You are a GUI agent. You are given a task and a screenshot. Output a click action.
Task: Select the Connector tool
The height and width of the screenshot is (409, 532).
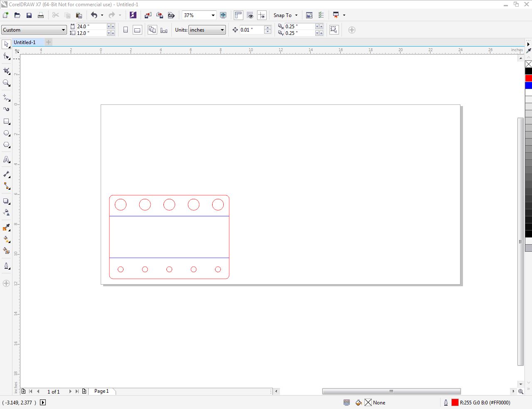[x=6, y=186]
